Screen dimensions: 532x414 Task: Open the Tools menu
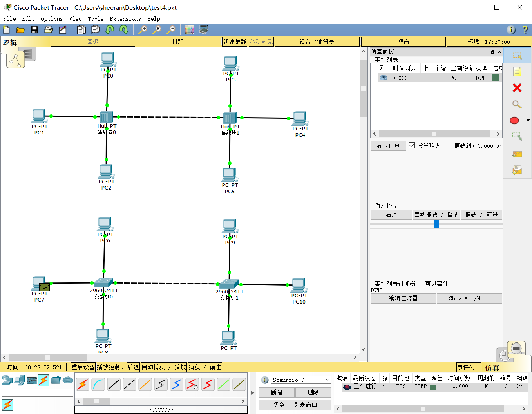(96, 19)
